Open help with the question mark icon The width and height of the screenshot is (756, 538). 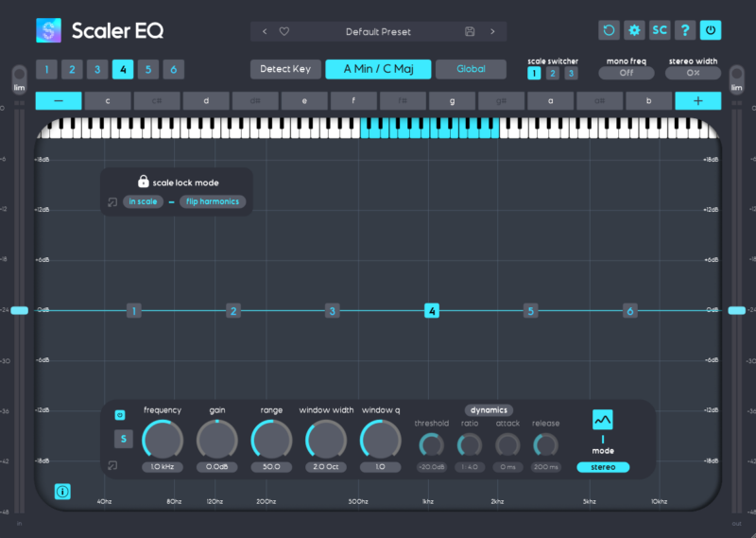click(685, 30)
